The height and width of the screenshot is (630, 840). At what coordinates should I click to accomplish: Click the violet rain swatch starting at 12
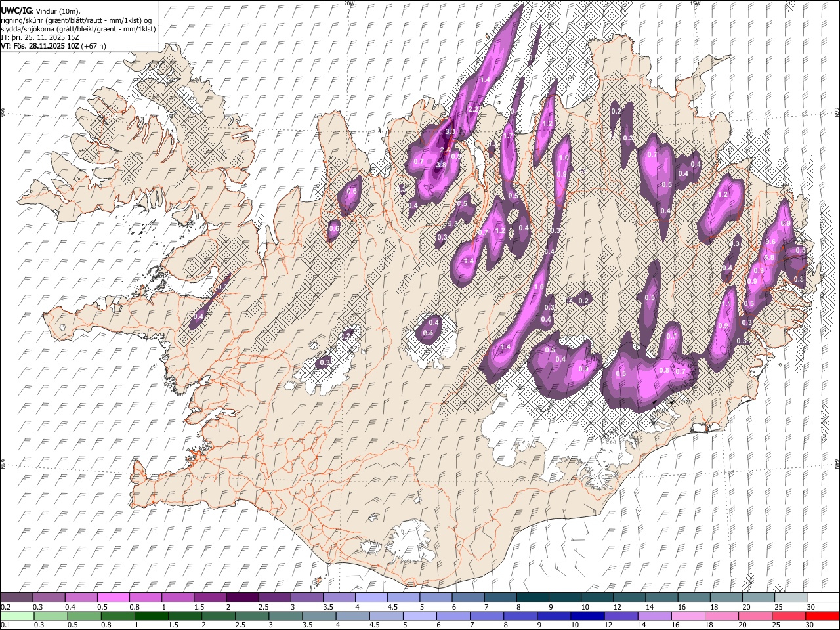(619, 616)
